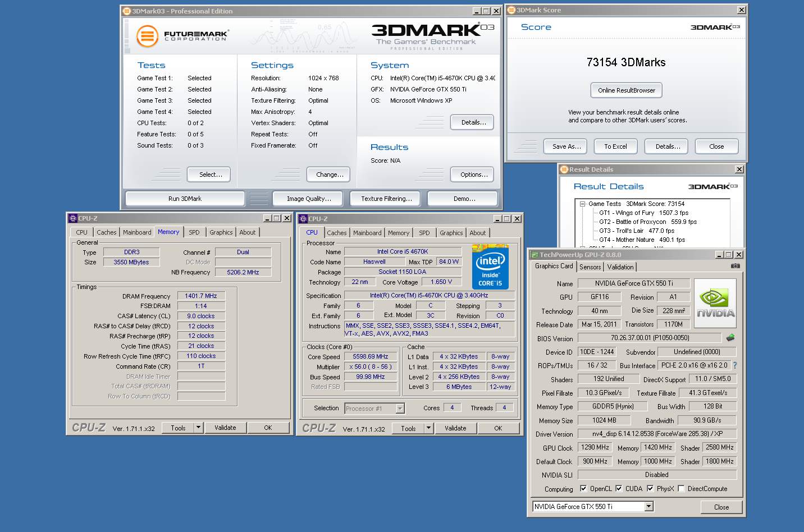Open Tools dropdown arrow in CPU-Z memory window

(x=198, y=428)
